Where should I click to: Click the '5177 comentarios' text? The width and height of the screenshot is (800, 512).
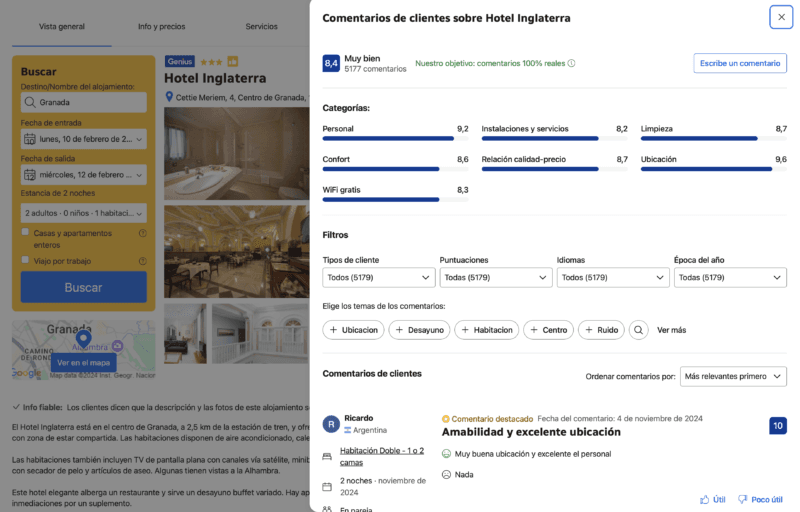[375, 69]
